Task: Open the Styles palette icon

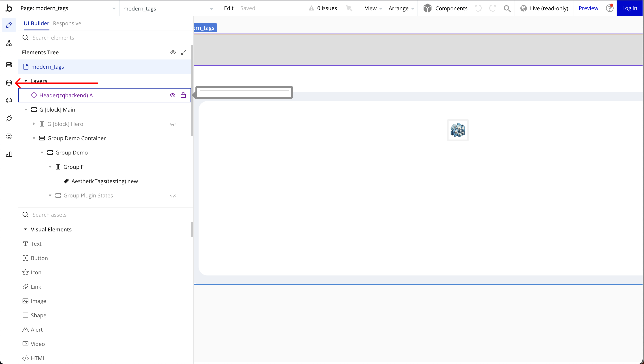Action: (x=9, y=100)
